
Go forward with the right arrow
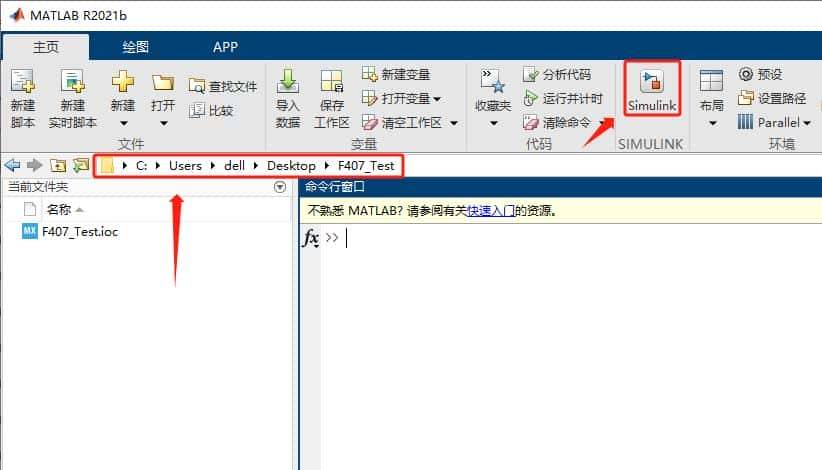point(35,166)
